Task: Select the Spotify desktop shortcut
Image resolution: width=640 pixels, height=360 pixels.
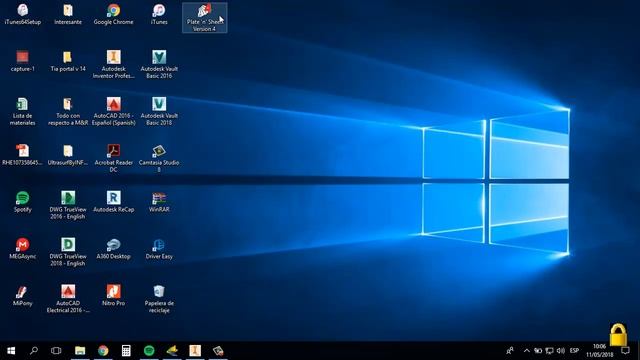Action: 22,202
